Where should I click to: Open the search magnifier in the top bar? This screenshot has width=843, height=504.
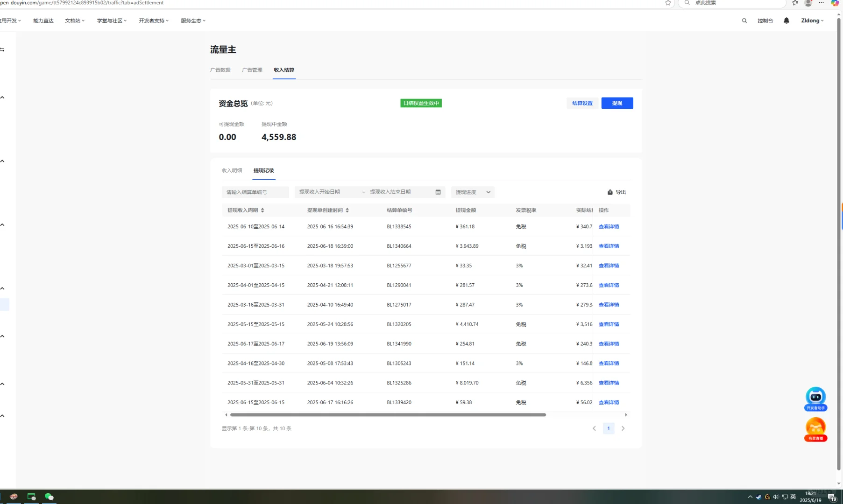pyautogui.click(x=744, y=21)
